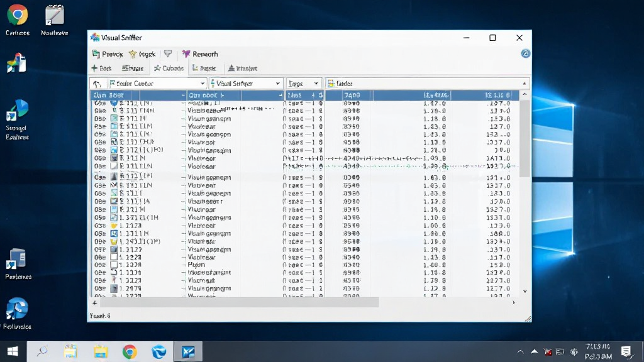The image size is (644, 362).
Task: Open the Pertomes desktop shortcut
Action: (x=18, y=265)
